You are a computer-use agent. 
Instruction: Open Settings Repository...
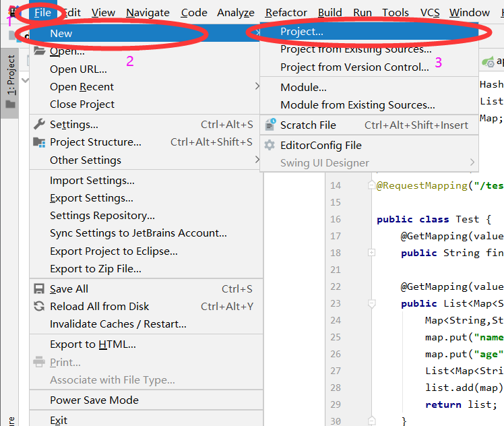[x=146, y=216]
